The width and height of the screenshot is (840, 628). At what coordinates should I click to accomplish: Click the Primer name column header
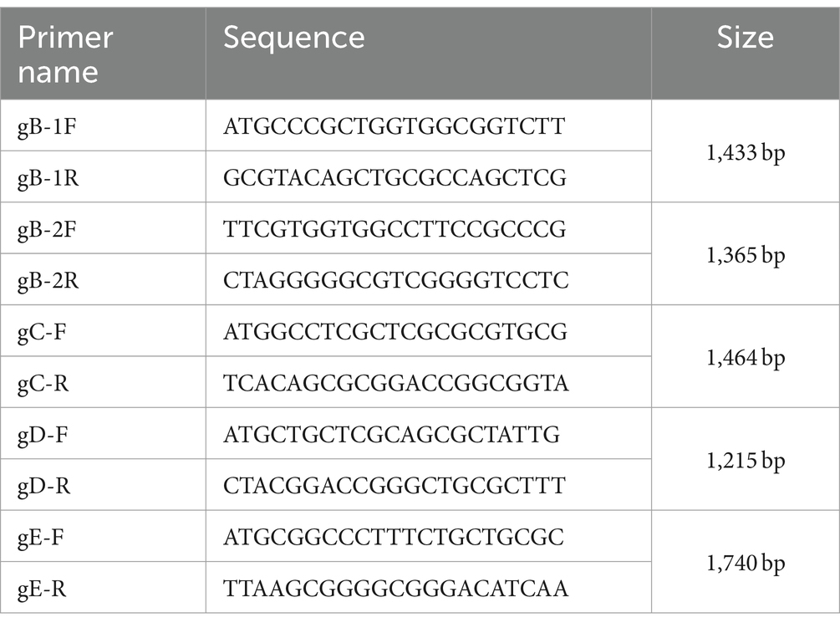coord(103,54)
